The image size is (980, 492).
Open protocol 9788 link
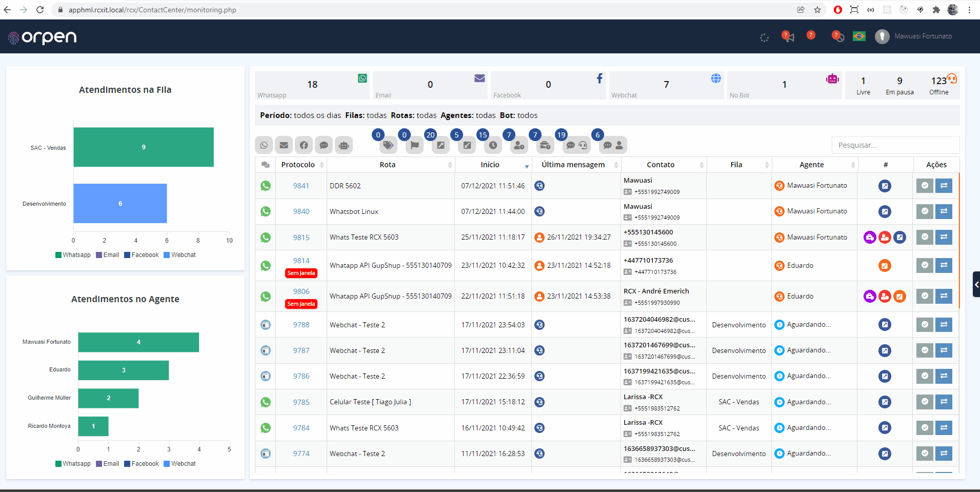(301, 325)
